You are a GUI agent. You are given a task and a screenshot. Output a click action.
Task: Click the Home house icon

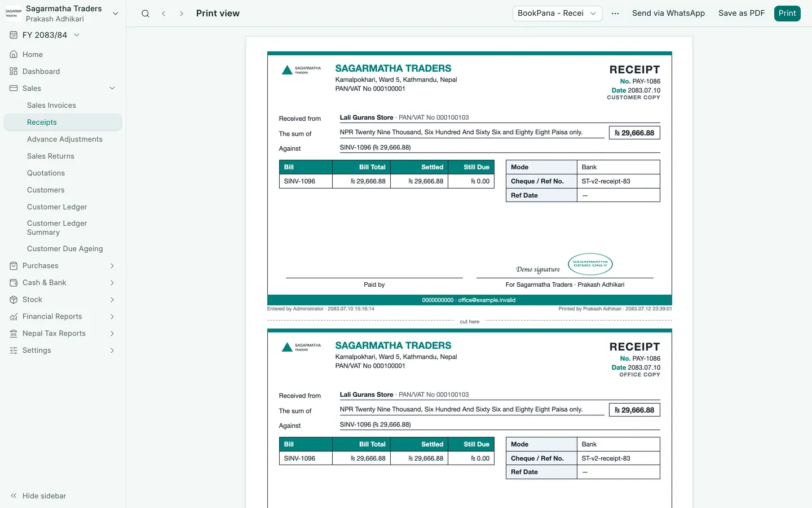point(14,55)
